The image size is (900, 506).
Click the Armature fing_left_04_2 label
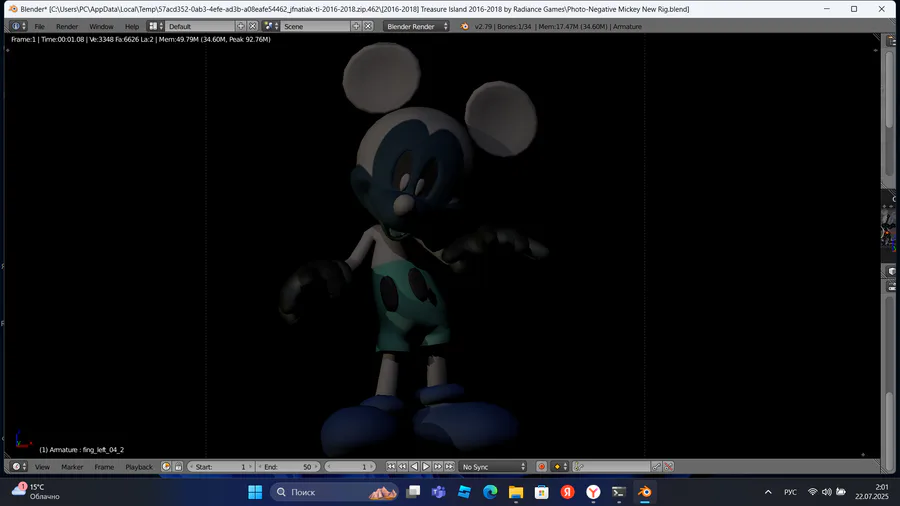click(82, 450)
